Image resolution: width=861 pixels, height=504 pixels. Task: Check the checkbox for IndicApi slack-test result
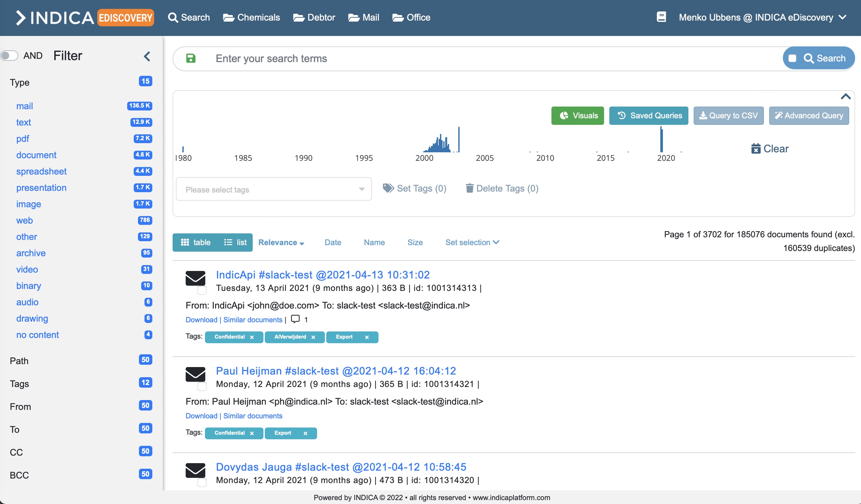point(202,291)
